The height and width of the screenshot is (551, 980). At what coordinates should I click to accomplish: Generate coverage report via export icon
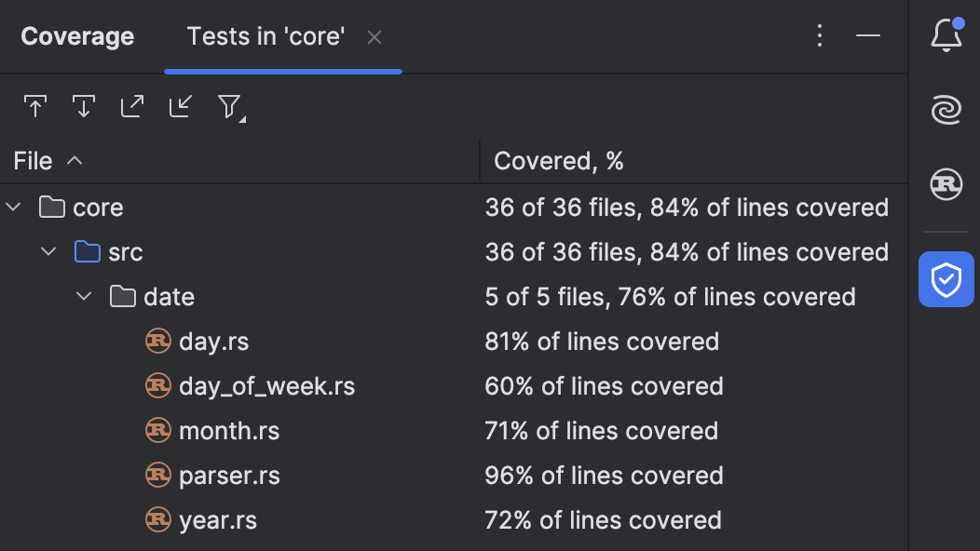(x=131, y=106)
